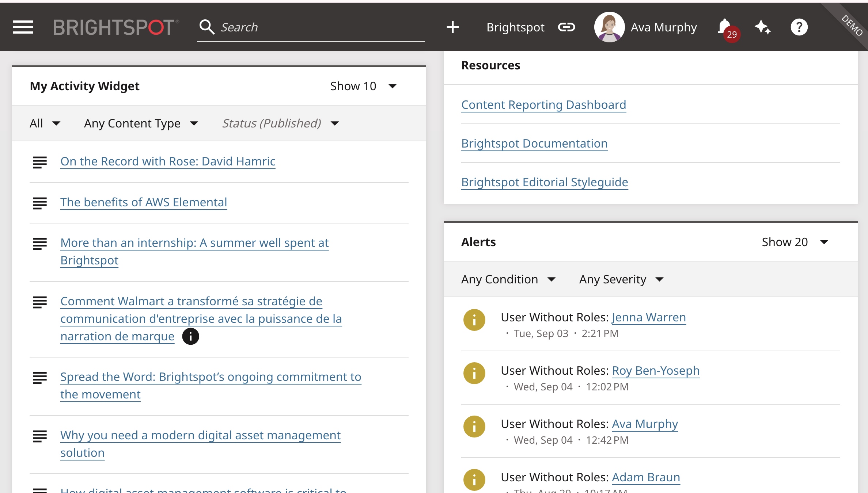
Task: Click the search magnifier icon
Action: pyautogui.click(x=207, y=27)
